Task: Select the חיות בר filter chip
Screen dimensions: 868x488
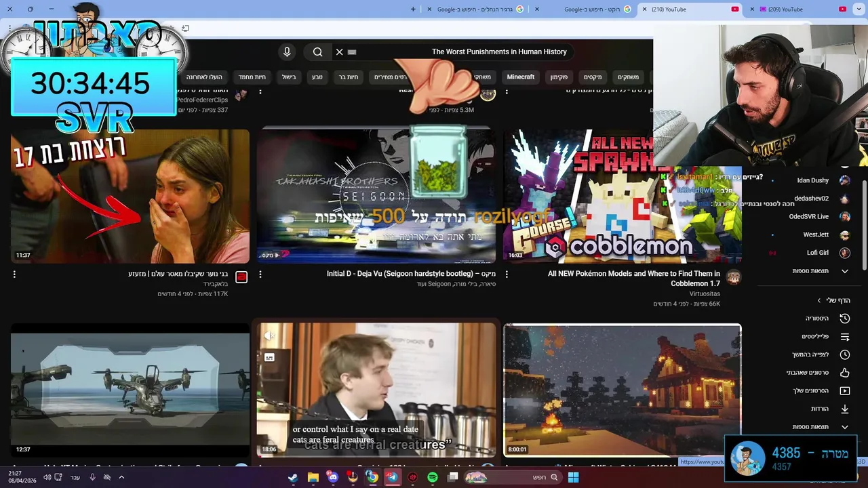Action: pos(349,77)
